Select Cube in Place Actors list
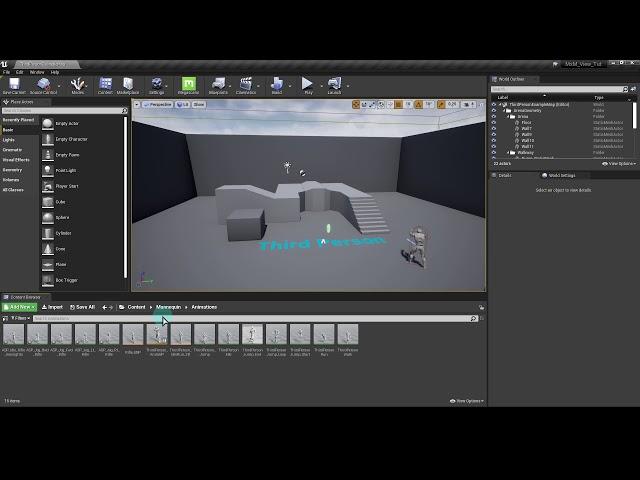This screenshot has height=480, width=640. 82,202
